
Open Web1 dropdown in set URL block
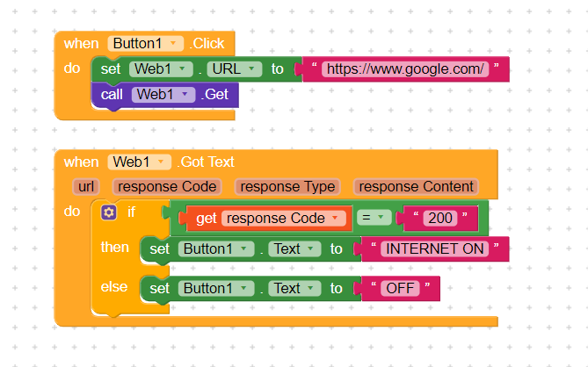161,68
